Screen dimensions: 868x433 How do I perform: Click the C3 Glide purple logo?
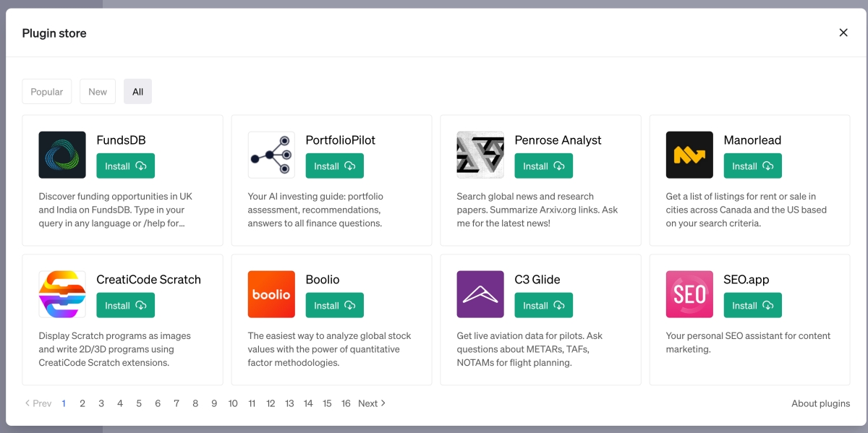point(480,294)
